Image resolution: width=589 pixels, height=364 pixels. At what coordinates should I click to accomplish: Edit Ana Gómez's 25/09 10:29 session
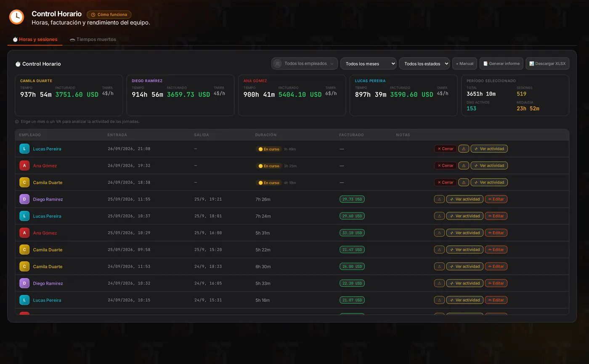(x=496, y=233)
